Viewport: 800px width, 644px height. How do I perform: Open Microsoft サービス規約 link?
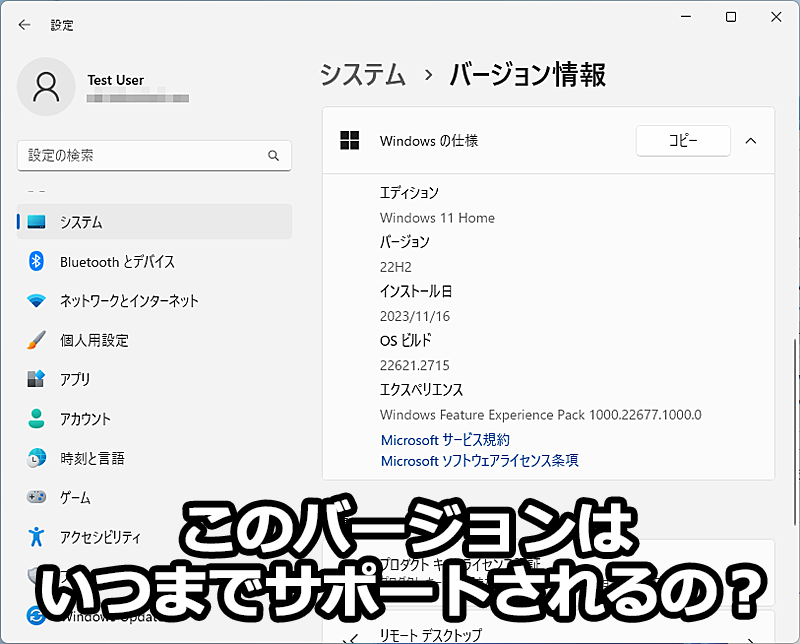pyautogui.click(x=445, y=440)
